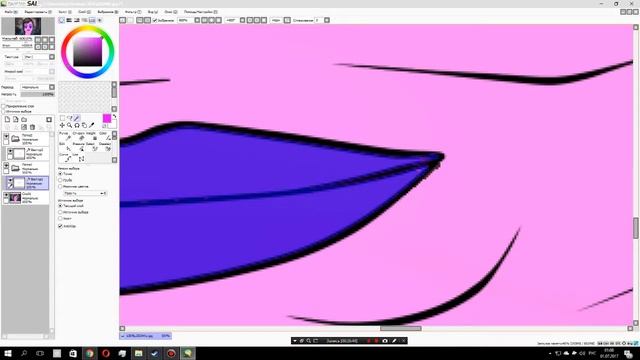Create a new linework layer

pos(16,119)
